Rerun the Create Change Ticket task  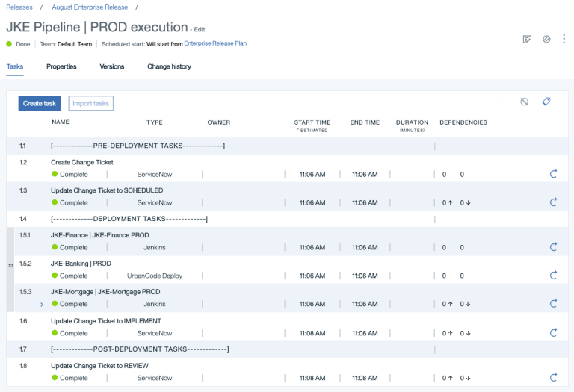click(554, 174)
